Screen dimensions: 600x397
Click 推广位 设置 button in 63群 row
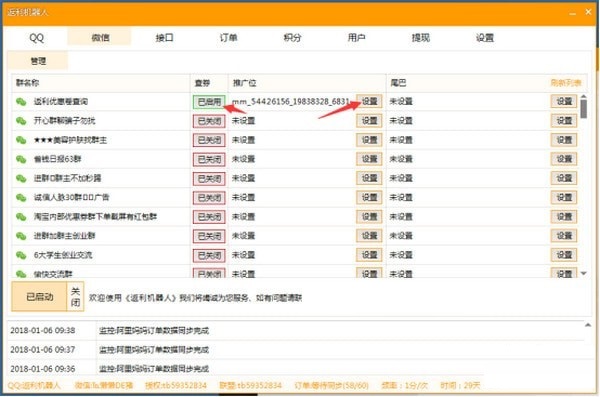369,159
